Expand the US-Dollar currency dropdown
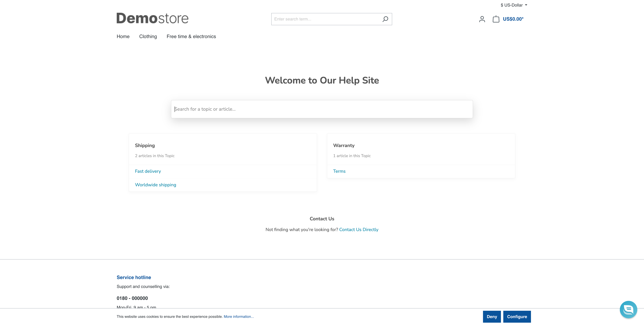This screenshot has height=325, width=644. click(x=514, y=5)
